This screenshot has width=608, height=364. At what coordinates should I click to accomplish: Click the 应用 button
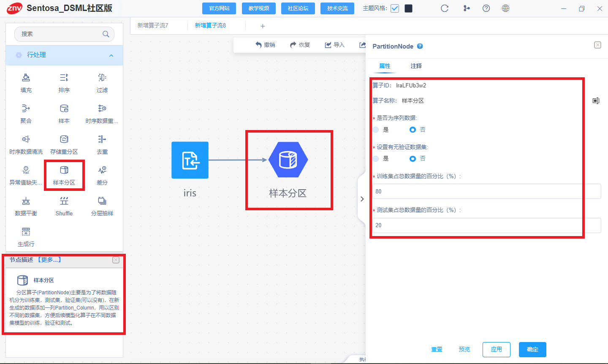(x=497, y=350)
